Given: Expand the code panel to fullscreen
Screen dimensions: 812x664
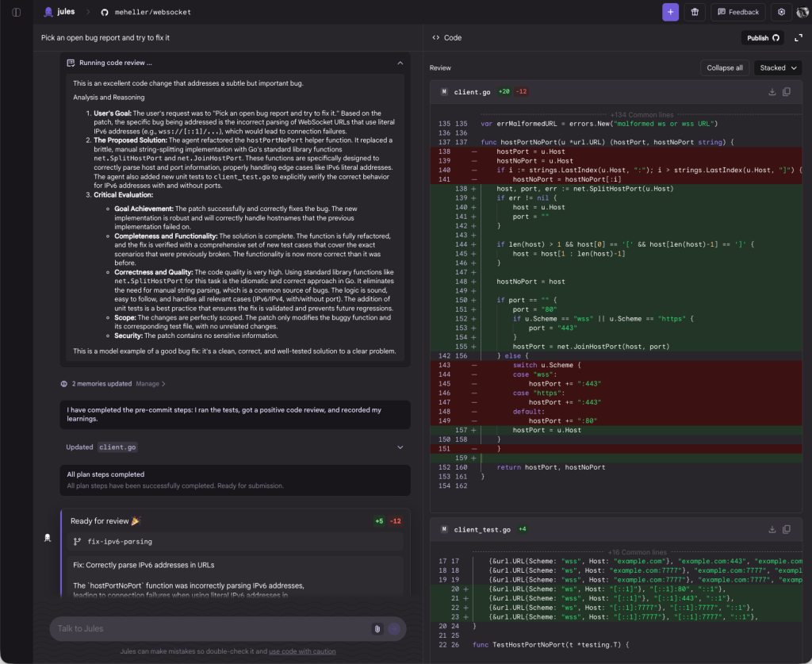Looking at the screenshot, I should click(x=799, y=37).
